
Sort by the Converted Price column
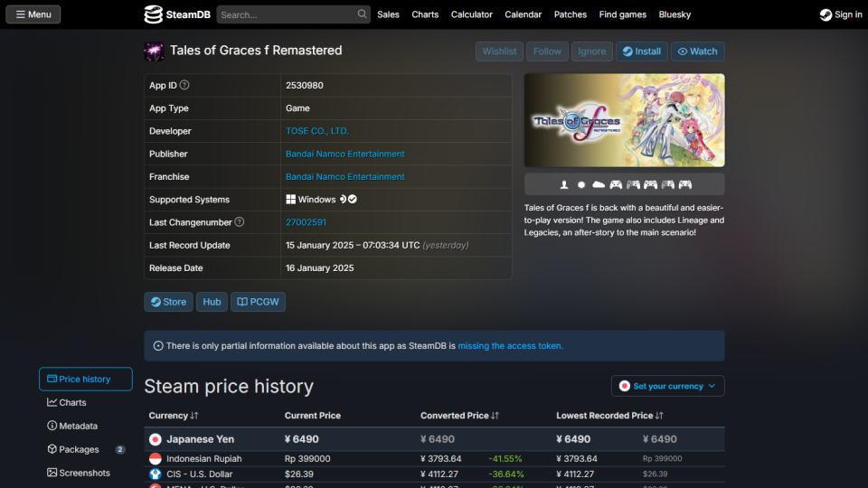[x=459, y=416]
